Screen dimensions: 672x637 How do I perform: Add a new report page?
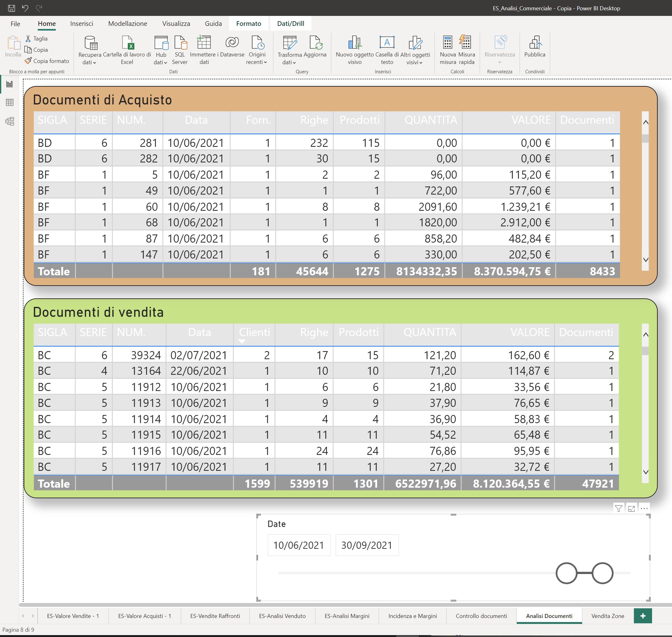[x=642, y=615]
